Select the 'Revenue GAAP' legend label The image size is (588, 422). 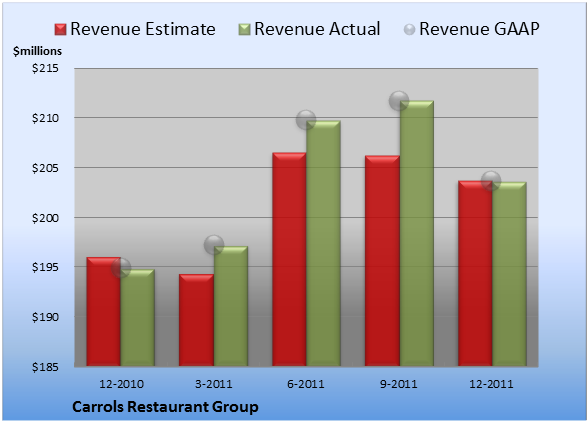(479, 29)
